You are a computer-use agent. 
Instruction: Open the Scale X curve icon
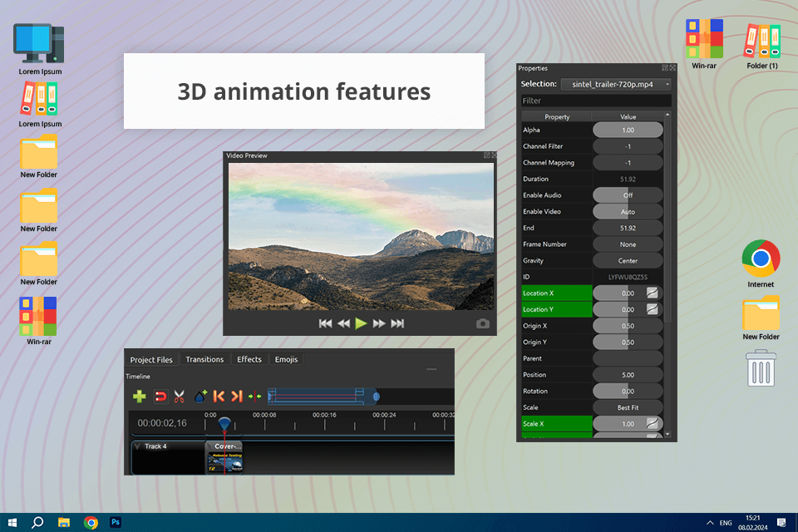(x=652, y=423)
